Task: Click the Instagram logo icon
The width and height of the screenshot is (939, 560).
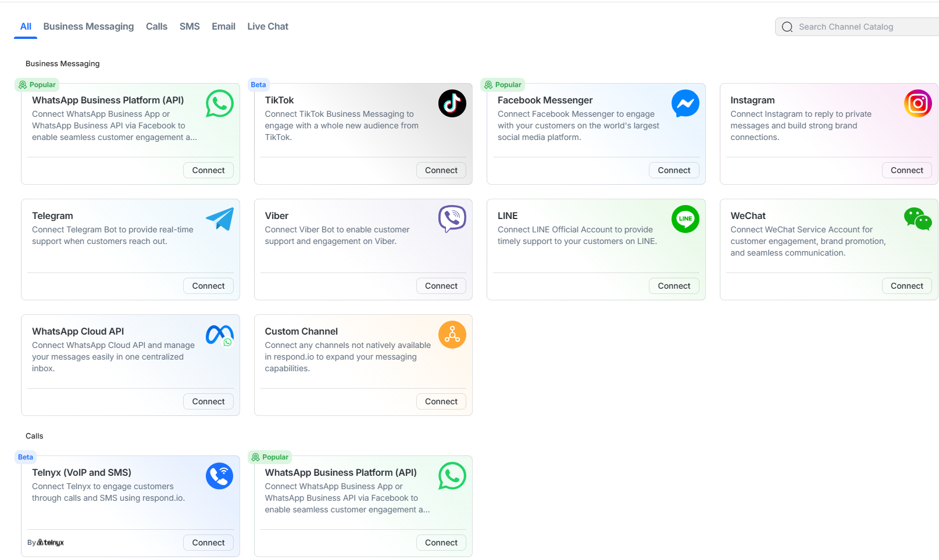Action: [918, 103]
